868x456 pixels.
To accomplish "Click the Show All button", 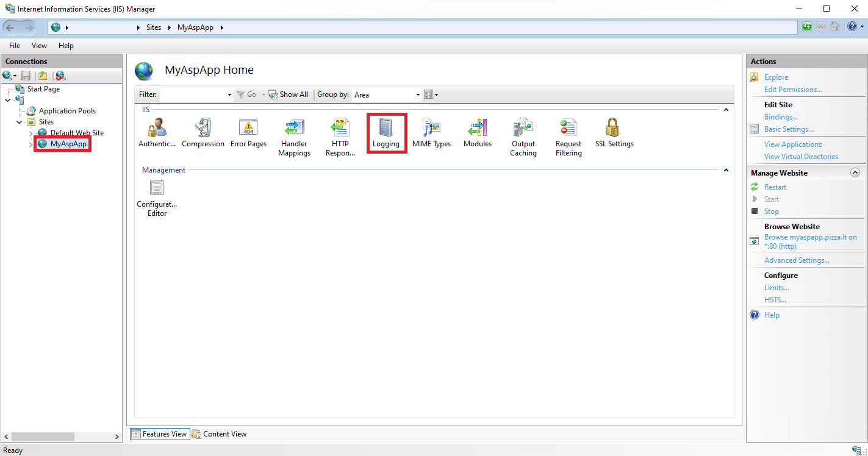I will click(289, 94).
